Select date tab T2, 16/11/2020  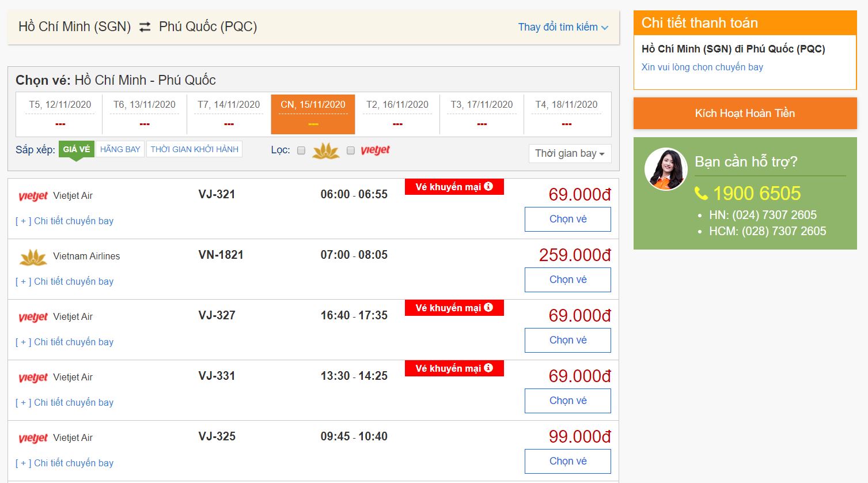click(397, 114)
